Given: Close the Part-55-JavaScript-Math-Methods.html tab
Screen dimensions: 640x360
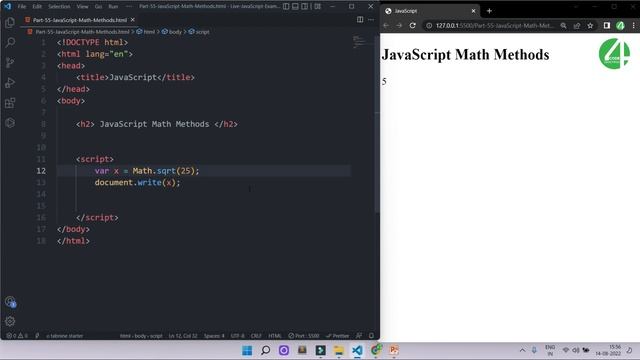Looking at the screenshot, I should (133, 20).
